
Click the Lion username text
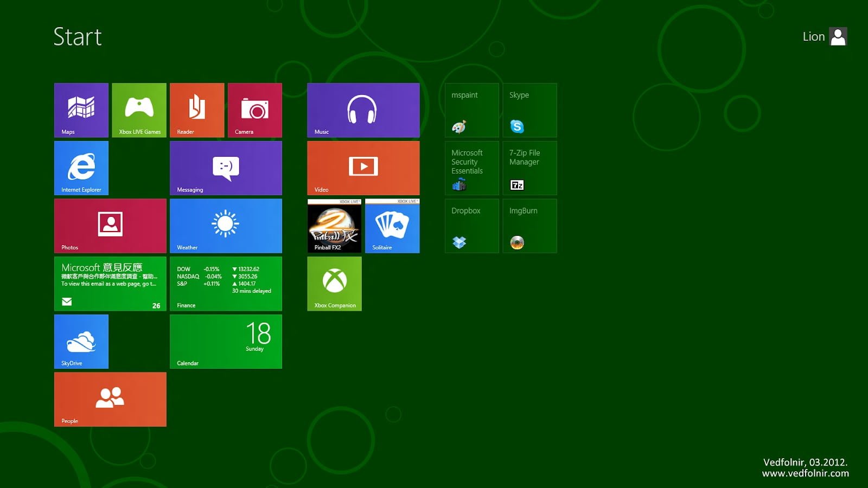tap(814, 36)
